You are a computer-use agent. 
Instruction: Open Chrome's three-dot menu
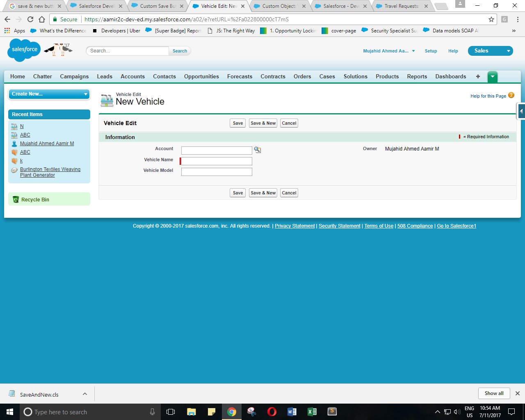(518, 19)
